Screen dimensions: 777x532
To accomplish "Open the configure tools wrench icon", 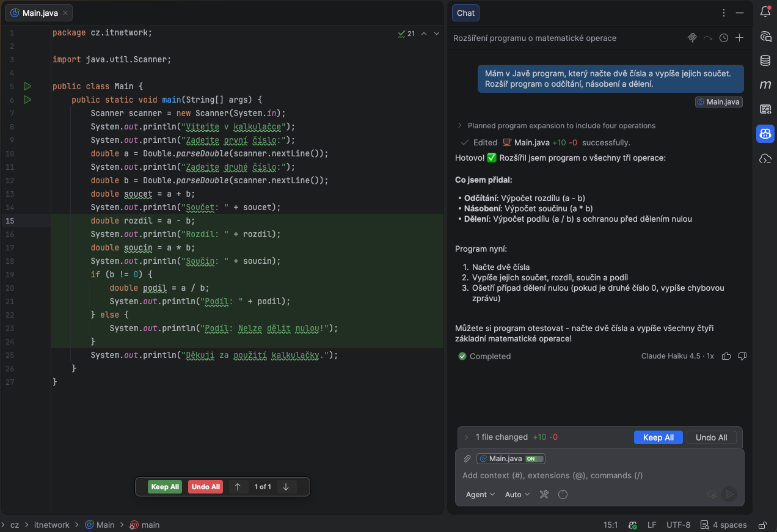I will [x=544, y=495].
